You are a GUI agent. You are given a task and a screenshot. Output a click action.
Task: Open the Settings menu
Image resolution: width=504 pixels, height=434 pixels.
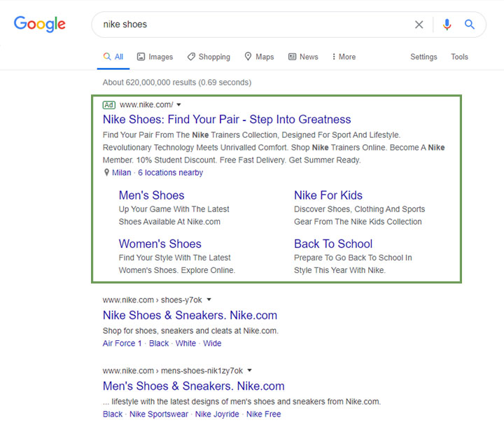click(423, 57)
